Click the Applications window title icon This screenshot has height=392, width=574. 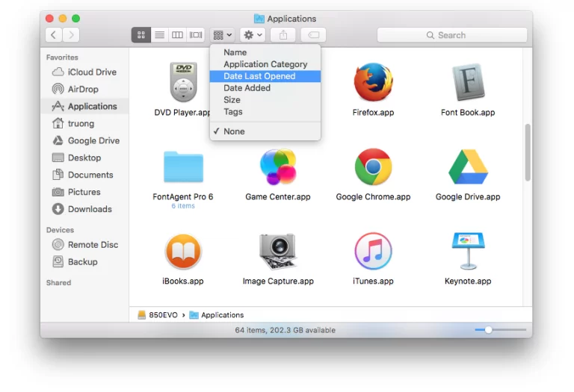click(259, 18)
